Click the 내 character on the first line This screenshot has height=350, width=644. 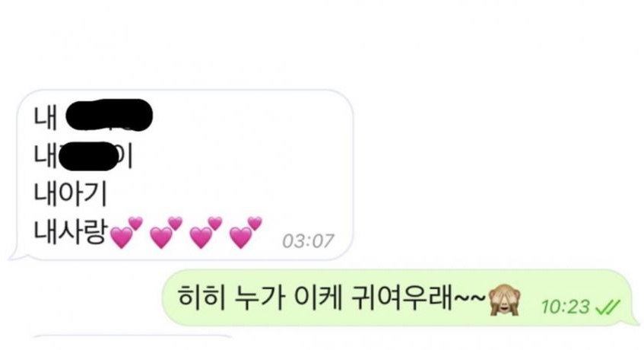point(45,117)
